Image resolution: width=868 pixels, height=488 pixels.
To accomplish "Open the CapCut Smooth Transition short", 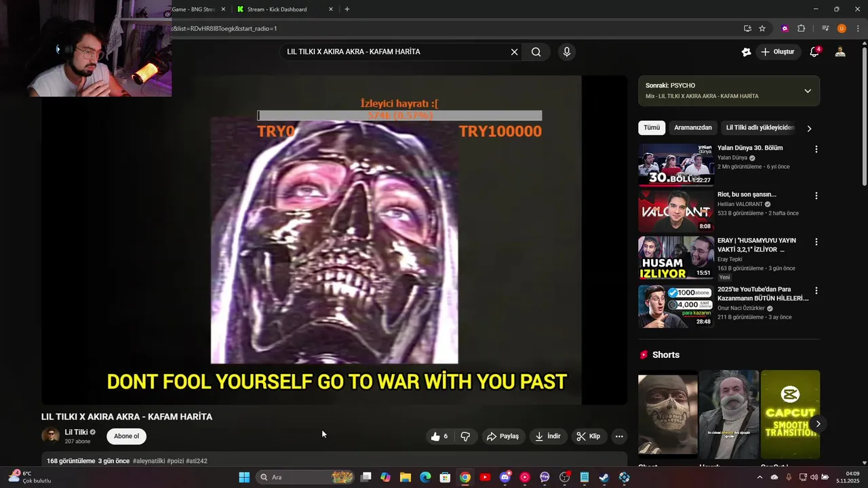I will coord(790,413).
